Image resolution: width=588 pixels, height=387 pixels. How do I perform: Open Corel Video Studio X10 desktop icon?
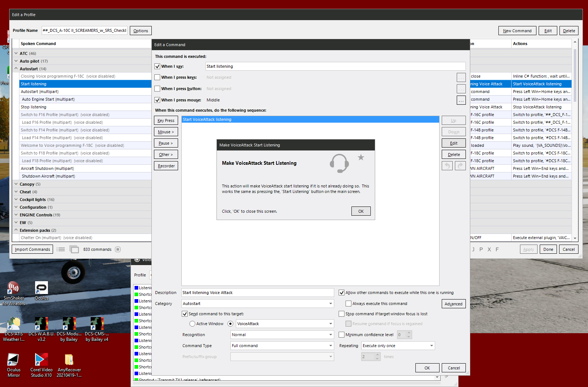[x=41, y=365]
